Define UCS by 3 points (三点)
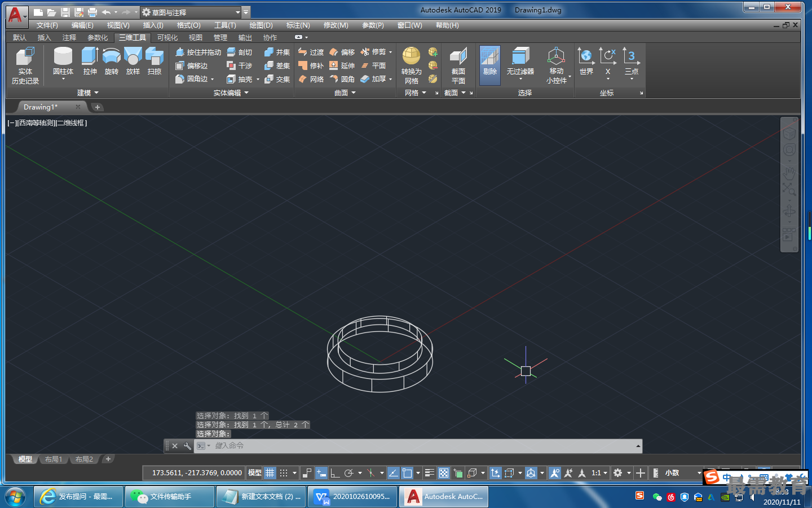The image size is (812, 508). tap(631, 62)
